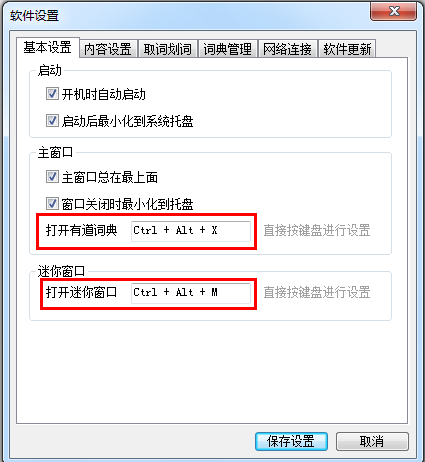Go to the 词典管理 tab
Viewport: 425px width, 462px height.
pos(228,49)
